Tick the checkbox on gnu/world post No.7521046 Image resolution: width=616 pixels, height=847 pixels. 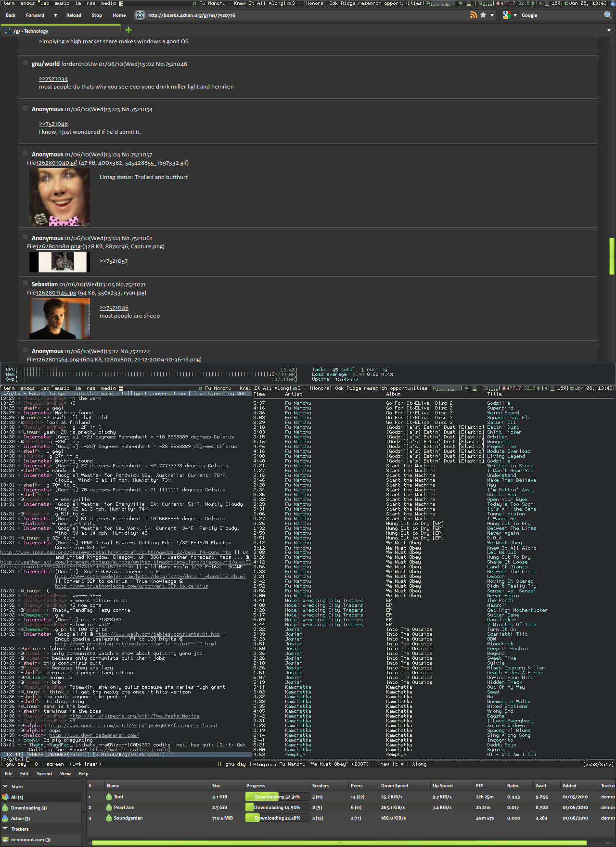click(x=25, y=63)
